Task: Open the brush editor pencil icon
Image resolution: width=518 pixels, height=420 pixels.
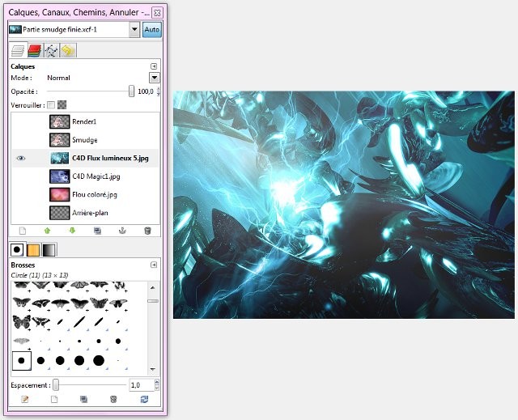Action: coord(24,400)
